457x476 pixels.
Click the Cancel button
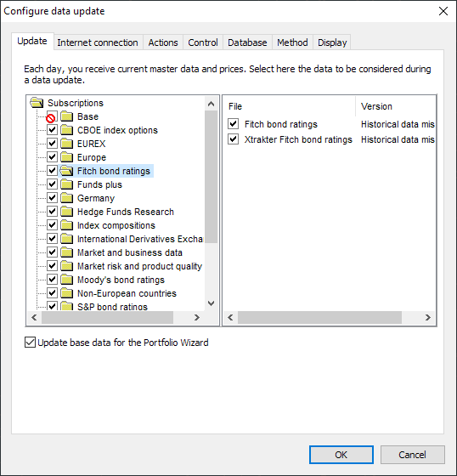(412, 455)
